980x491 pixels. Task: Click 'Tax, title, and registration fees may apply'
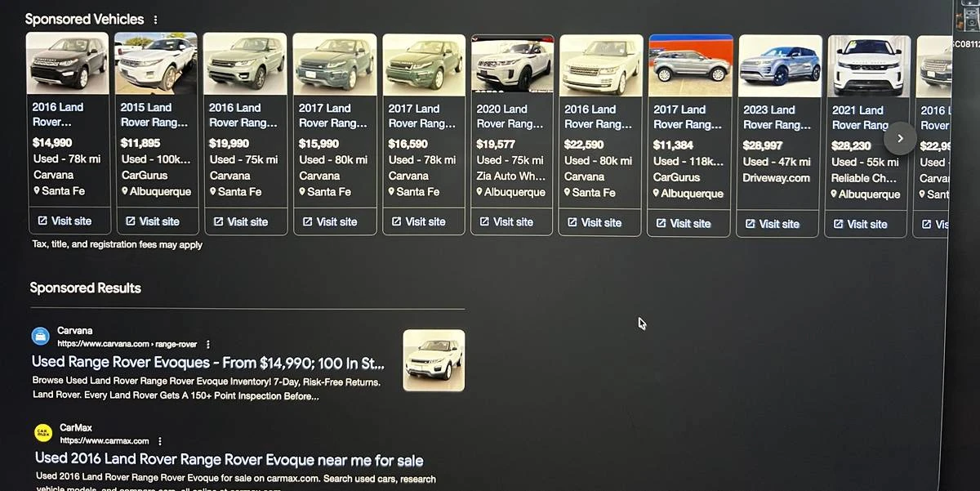(118, 244)
